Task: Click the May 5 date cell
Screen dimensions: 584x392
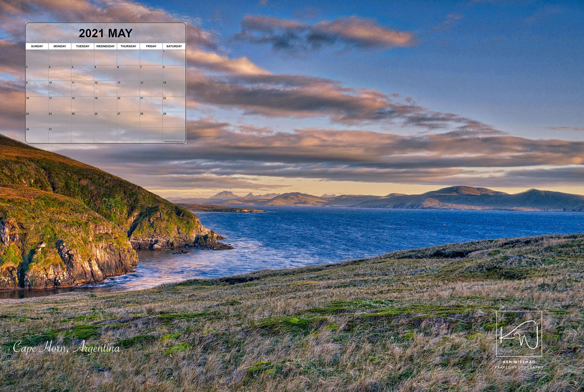Action: pos(105,73)
